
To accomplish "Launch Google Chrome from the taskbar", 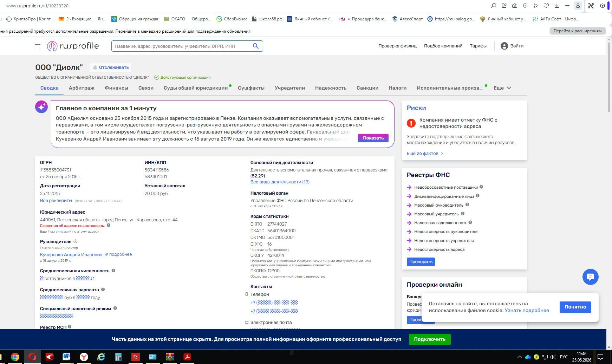I will click(15, 357).
